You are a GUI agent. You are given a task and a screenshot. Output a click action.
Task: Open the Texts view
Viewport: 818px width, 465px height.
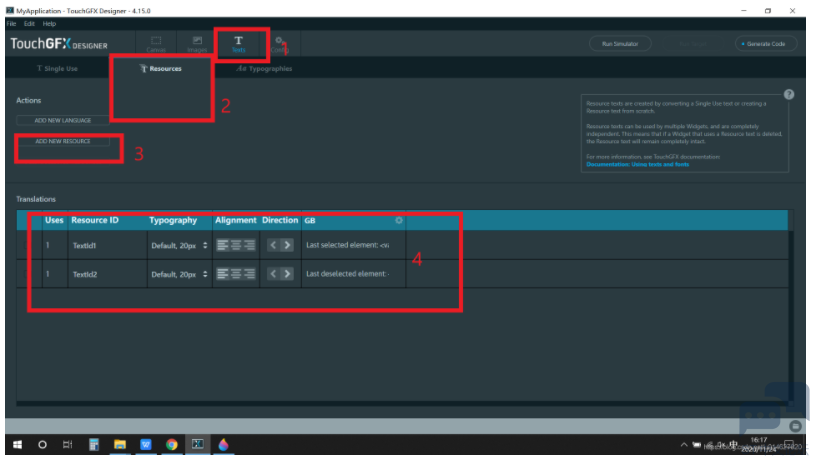238,44
